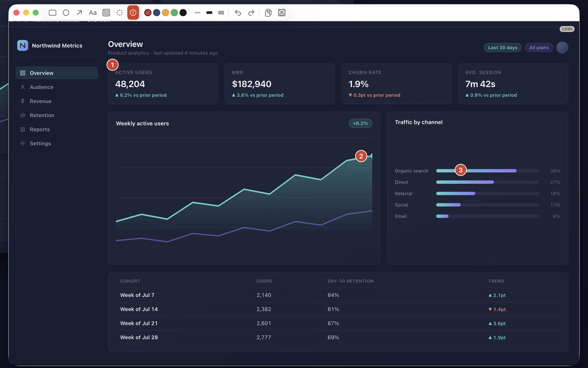Click the undo arrow in toolbar
588x368 pixels.
click(x=238, y=13)
